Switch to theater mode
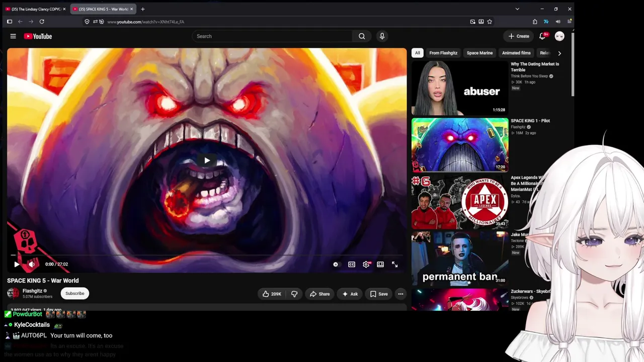The height and width of the screenshot is (362, 644). (x=380, y=264)
